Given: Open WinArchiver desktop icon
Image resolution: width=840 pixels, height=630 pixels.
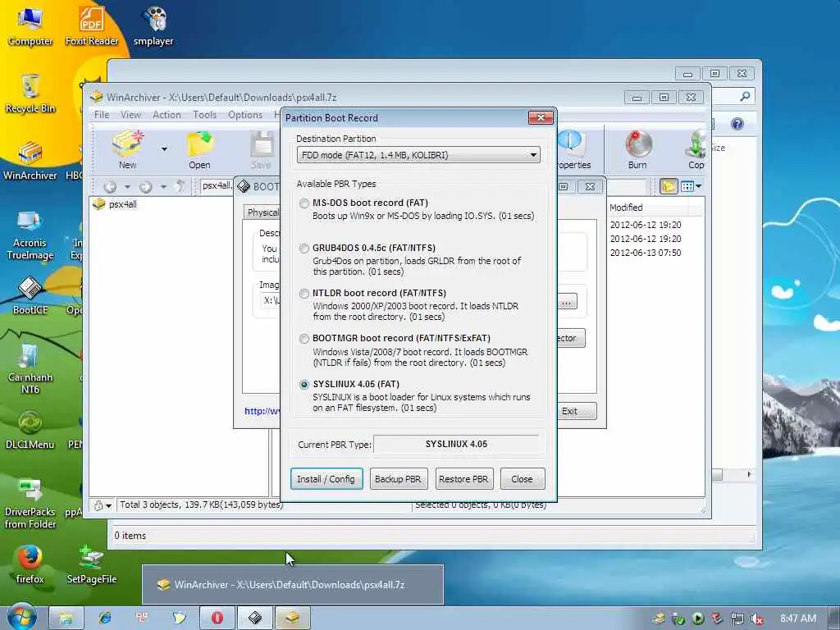Looking at the screenshot, I should [30, 161].
